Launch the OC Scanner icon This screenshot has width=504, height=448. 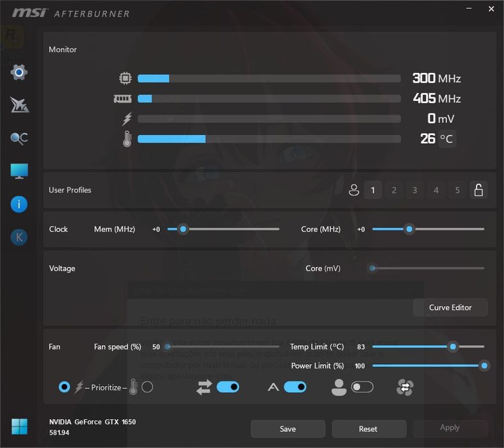point(19,138)
